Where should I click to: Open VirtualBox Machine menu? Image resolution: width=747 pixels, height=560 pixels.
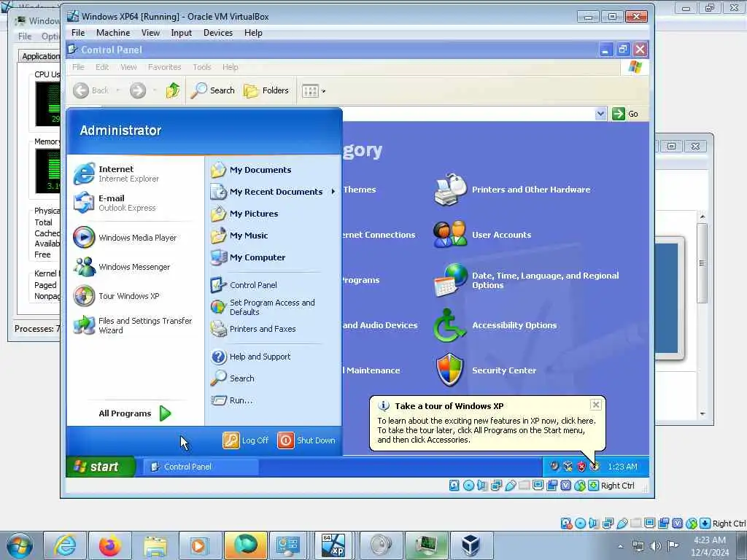(x=113, y=33)
